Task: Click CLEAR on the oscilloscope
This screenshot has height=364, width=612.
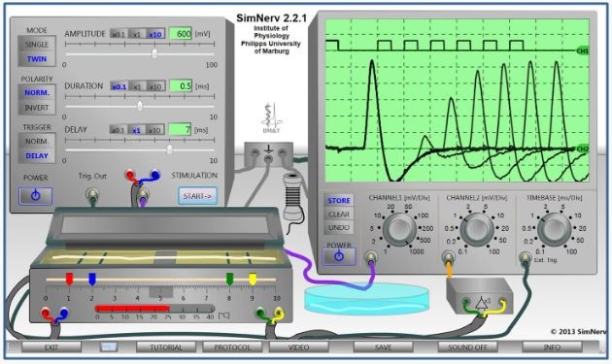Action: tap(339, 215)
